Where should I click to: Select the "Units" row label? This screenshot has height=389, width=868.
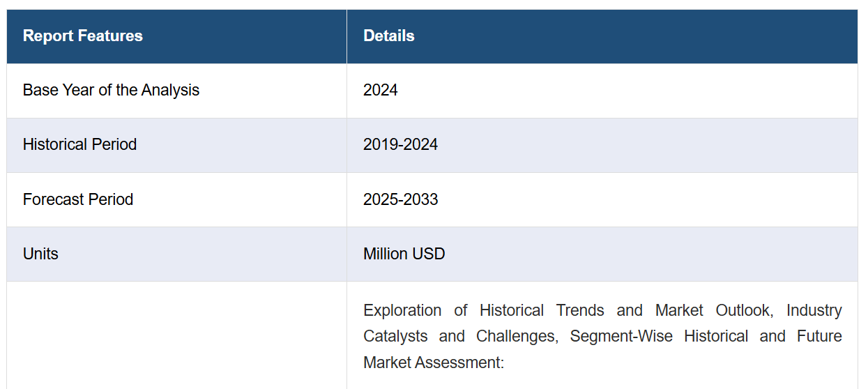pos(40,254)
